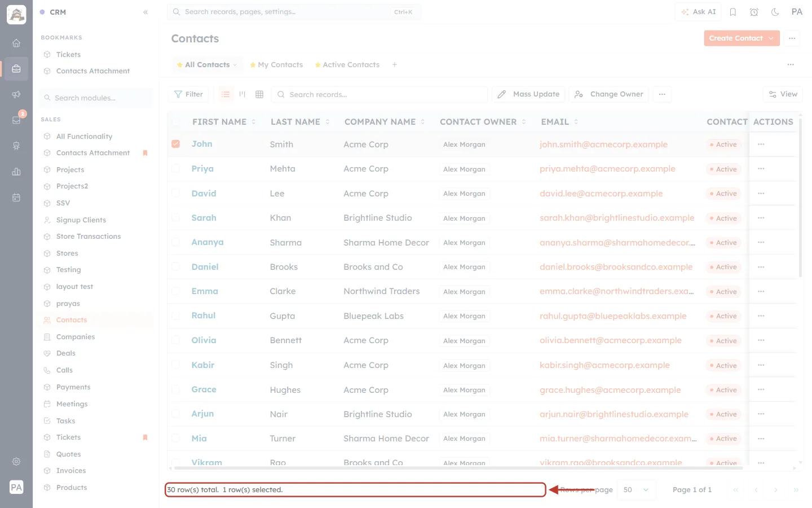
Task: Expand the Create Contact dropdown arrow
Action: click(x=771, y=38)
